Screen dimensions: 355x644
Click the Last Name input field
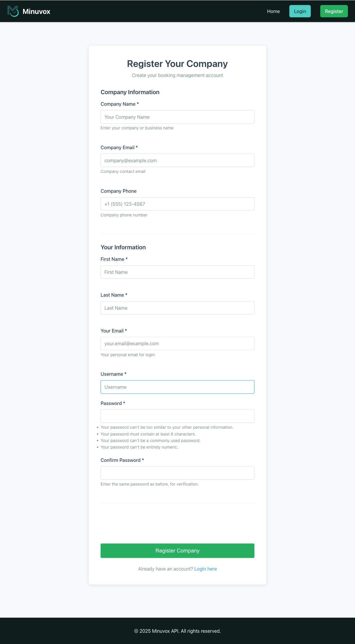click(177, 308)
